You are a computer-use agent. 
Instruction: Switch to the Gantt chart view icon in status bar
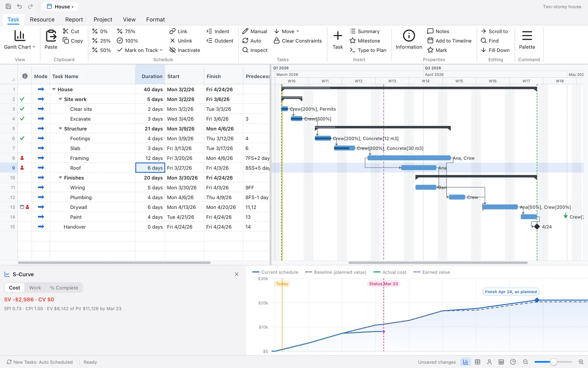click(x=466, y=362)
